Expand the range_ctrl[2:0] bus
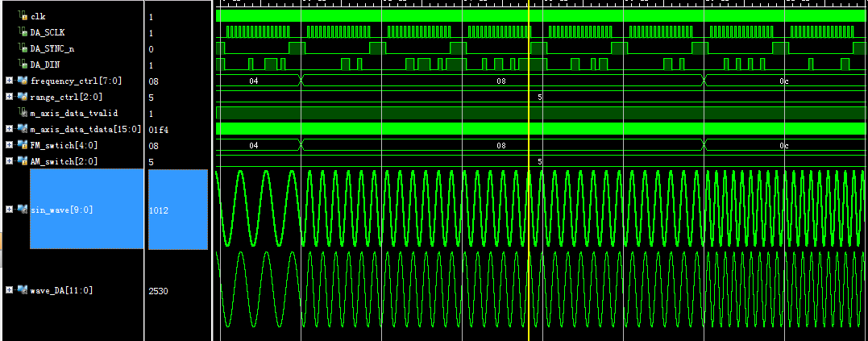 [x=8, y=97]
